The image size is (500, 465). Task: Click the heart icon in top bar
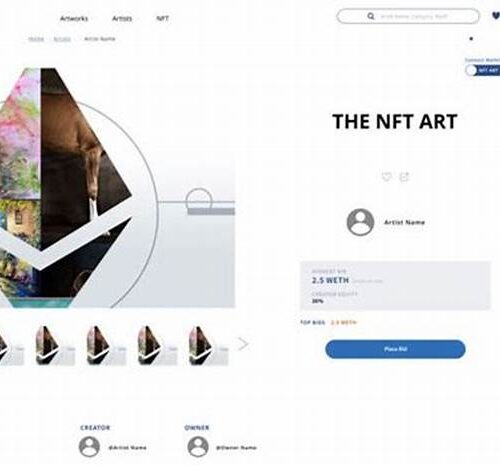(496, 16)
